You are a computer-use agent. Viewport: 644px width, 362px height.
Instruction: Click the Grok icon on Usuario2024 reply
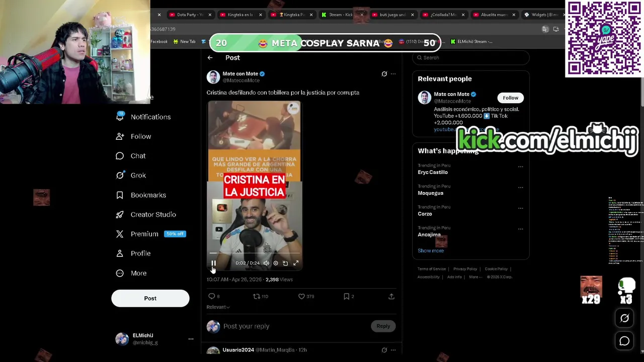tap(384, 350)
